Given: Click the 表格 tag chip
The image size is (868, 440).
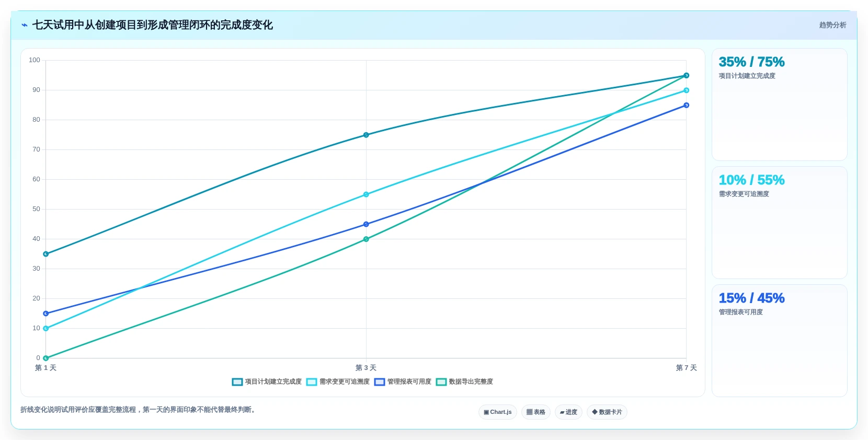Looking at the screenshot, I should [x=536, y=412].
